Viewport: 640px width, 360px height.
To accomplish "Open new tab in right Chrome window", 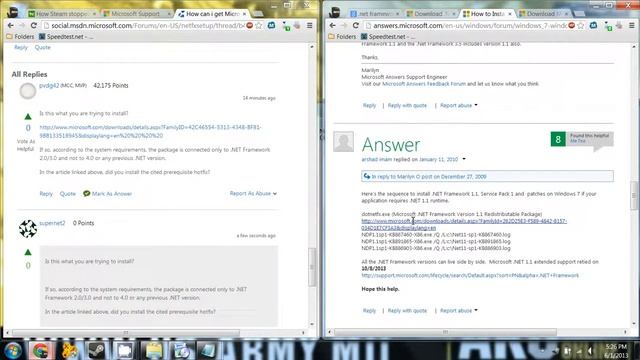I will pos(578,14).
